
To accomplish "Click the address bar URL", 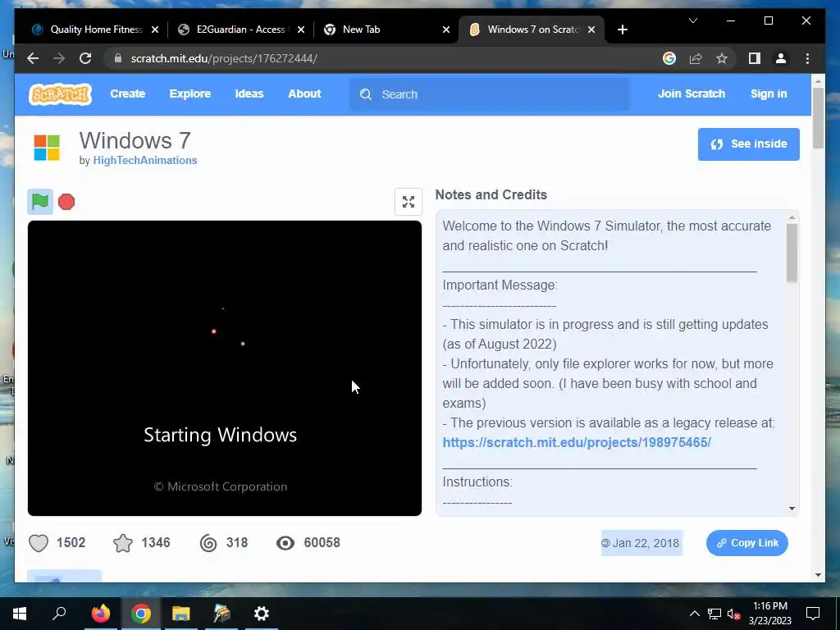I will [224, 58].
